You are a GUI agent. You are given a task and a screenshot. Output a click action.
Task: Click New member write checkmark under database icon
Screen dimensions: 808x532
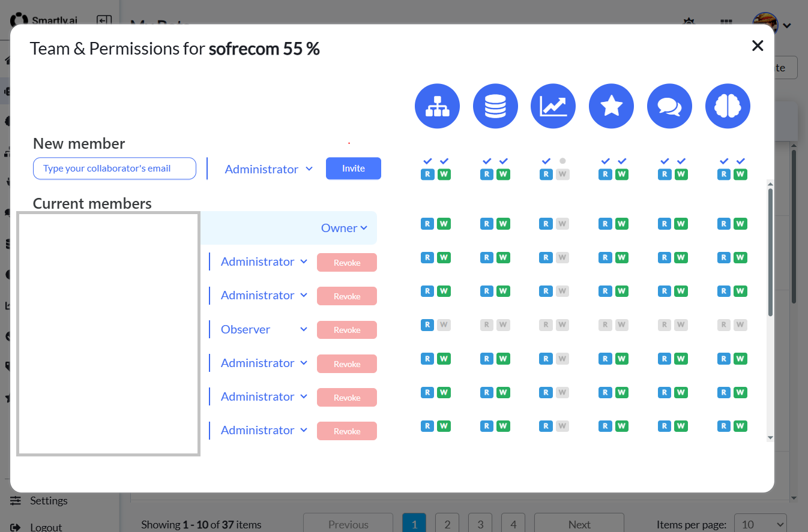(504, 161)
